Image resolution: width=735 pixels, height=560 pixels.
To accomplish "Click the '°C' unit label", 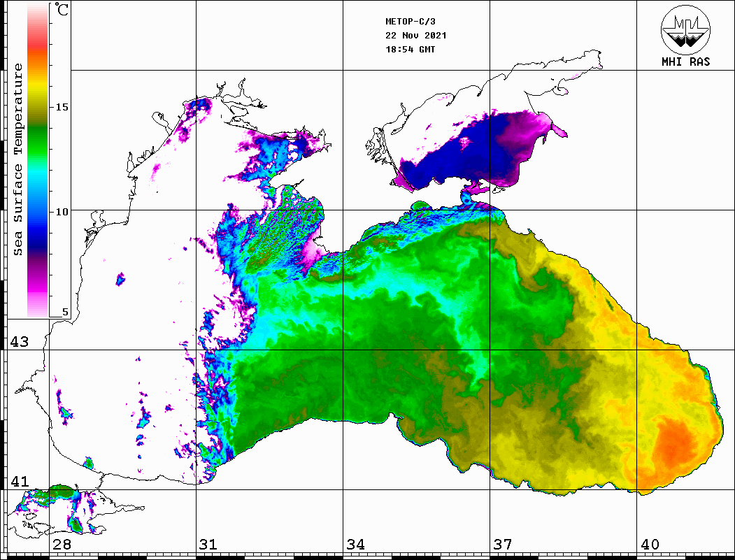I will coord(62,9).
